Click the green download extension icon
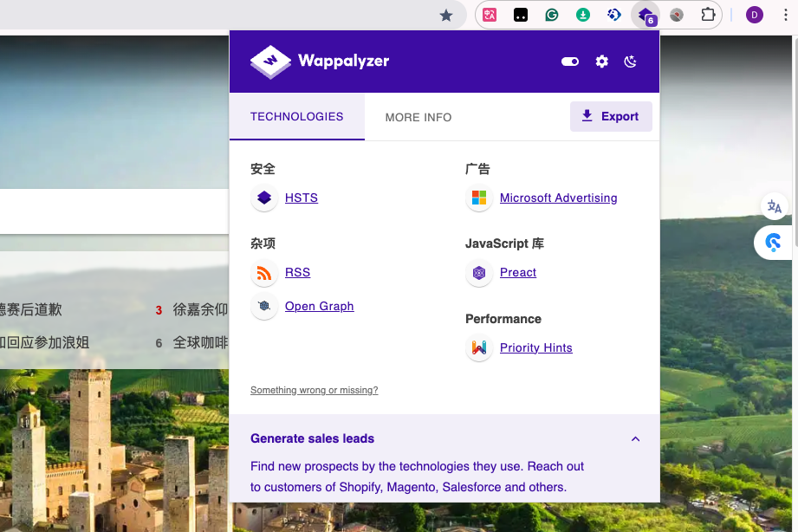This screenshot has height=532, width=798. (583, 15)
